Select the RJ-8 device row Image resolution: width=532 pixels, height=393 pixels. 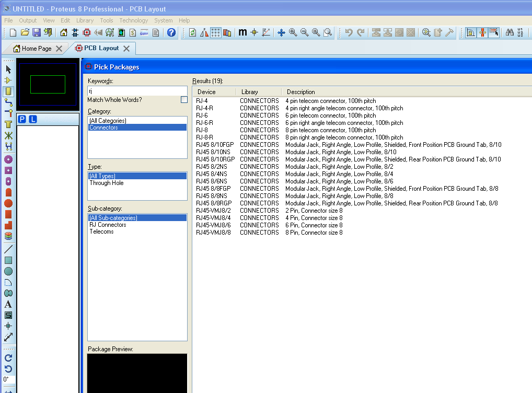point(362,130)
